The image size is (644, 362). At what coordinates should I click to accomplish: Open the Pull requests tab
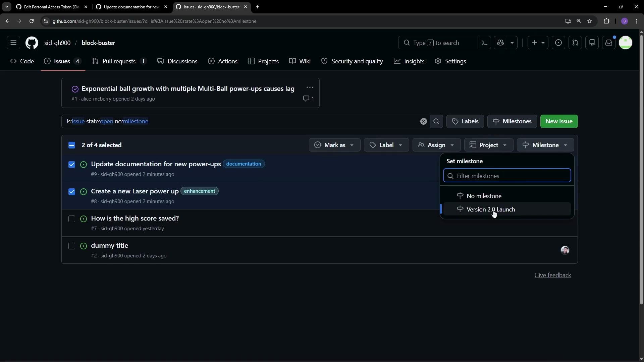click(x=119, y=61)
